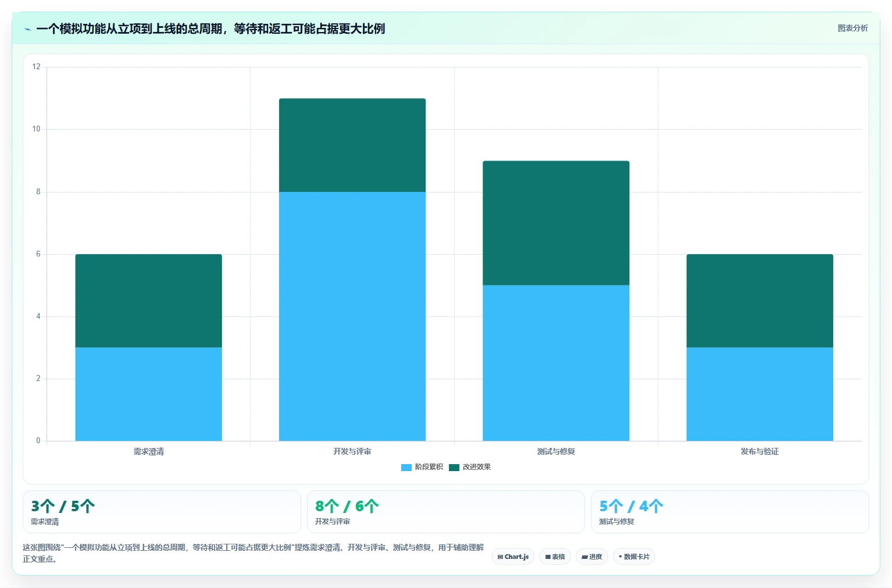Click the 图表分析 label in the header
Screen dimensions: 892x588
[852, 28]
